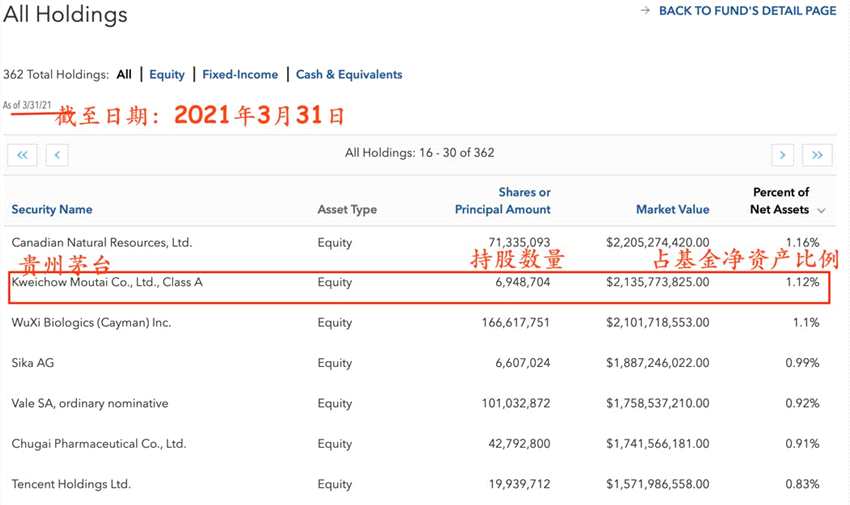Sort by Security Name column

coord(52,210)
